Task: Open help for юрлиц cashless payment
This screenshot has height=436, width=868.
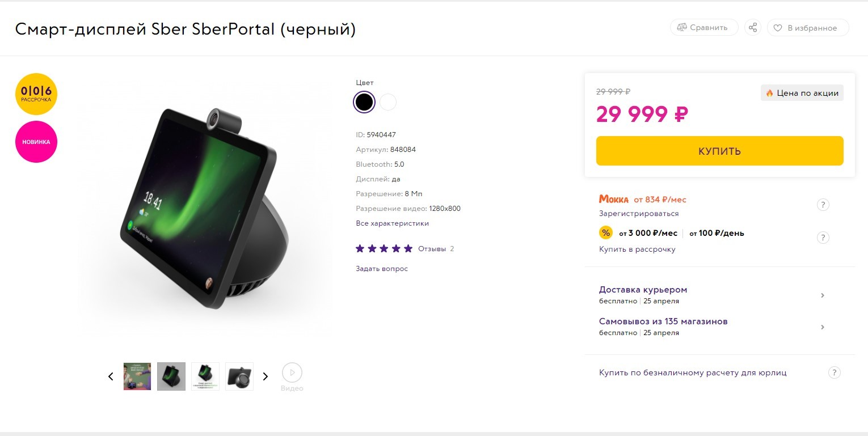Action: pyautogui.click(x=833, y=372)
